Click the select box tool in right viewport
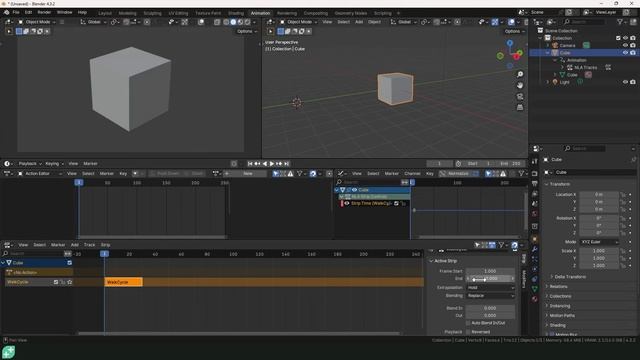 point(280,31)
